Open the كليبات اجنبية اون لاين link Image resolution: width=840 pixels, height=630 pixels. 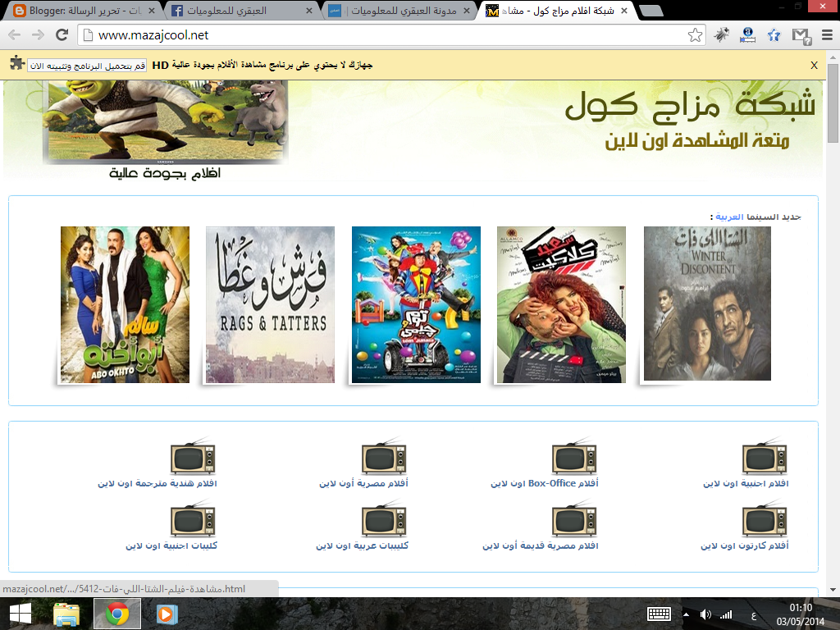[171, 546]
